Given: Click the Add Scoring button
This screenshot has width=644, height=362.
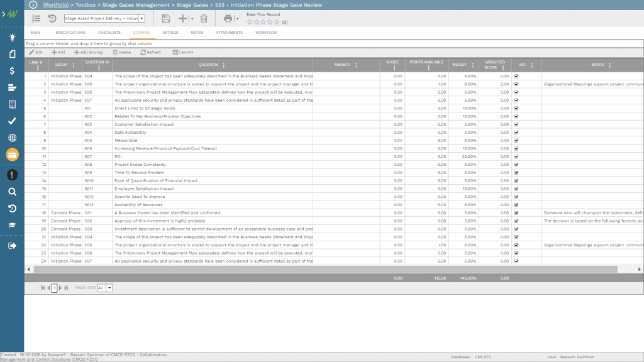Looking at the screenshot, I should [88, 52].
